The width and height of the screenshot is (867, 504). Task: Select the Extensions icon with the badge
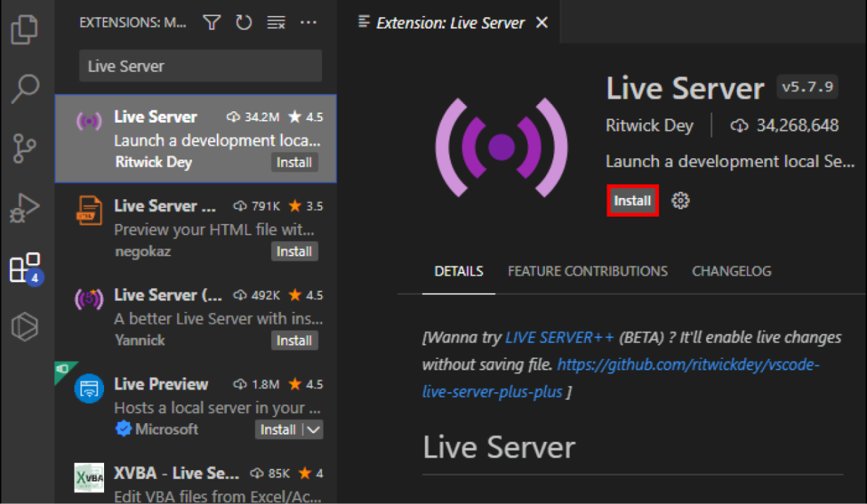click(25, 266)
